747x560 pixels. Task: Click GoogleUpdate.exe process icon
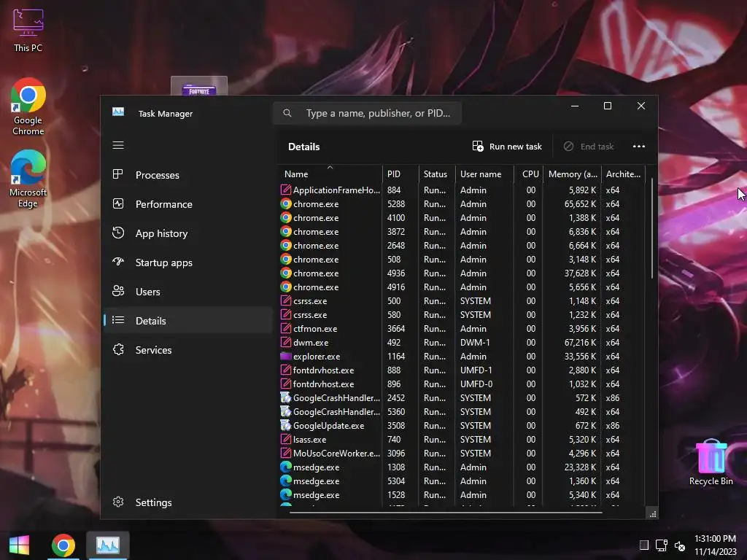(286, 425)
